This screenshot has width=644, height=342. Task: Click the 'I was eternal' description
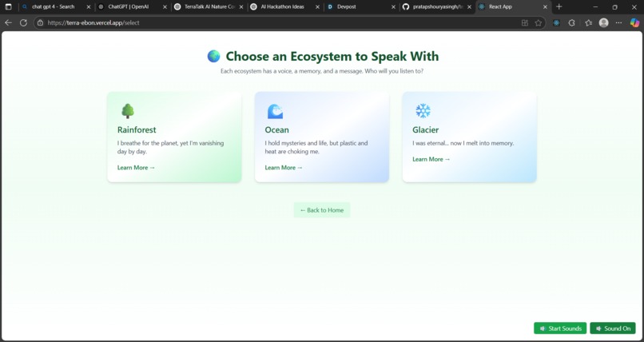(463, 143)
